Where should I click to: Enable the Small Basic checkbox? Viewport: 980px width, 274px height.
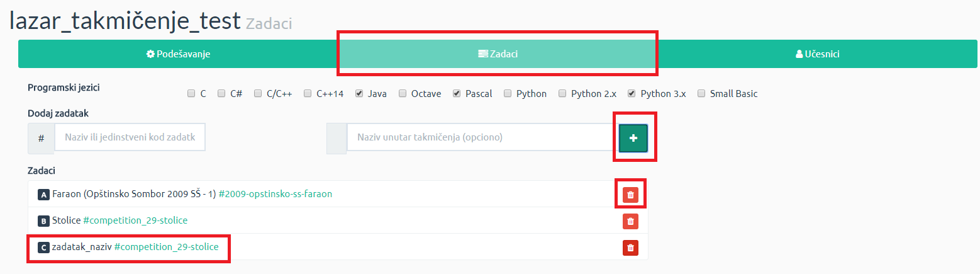(x=701, y=94)
